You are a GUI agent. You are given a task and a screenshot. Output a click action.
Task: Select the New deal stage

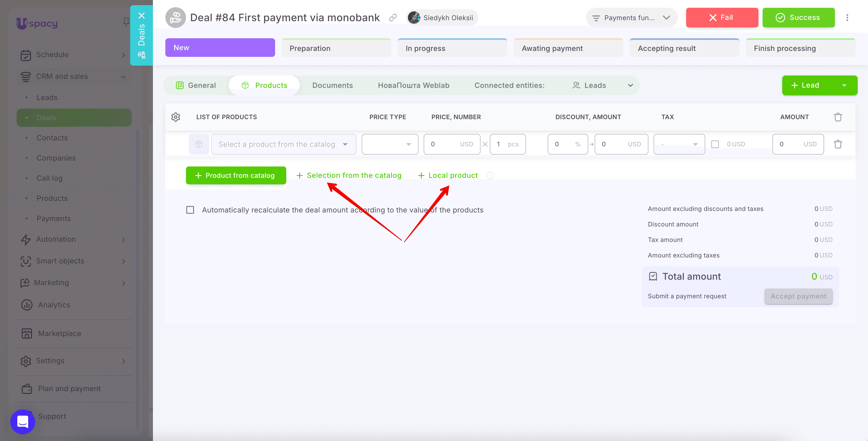coord(220,48)
